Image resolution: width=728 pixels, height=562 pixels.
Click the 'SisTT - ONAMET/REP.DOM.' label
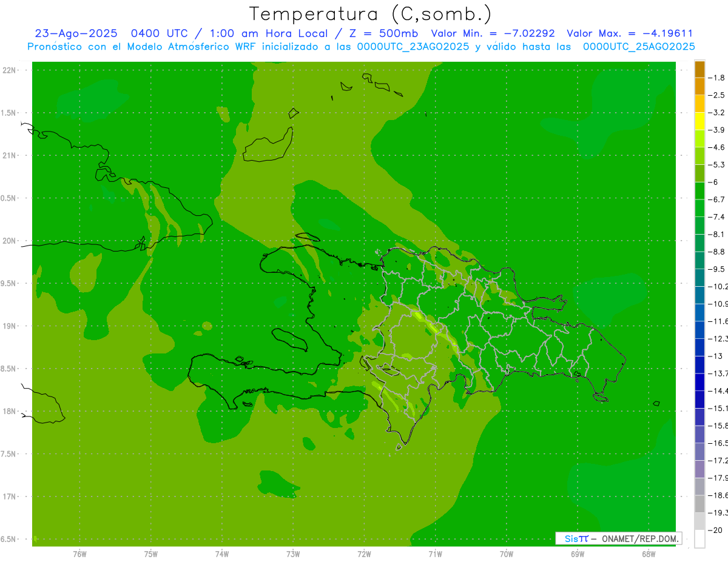619,538
